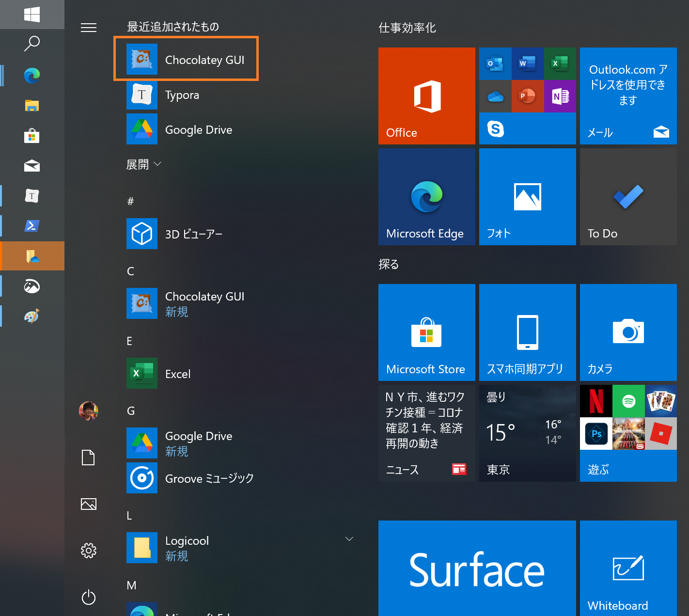689x616 pixels.
Task: Click the Power button
Action: [x=89, y=597]
